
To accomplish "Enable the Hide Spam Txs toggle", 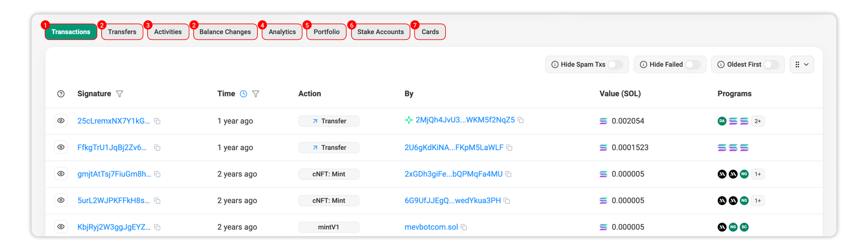I will pos(615,65).
